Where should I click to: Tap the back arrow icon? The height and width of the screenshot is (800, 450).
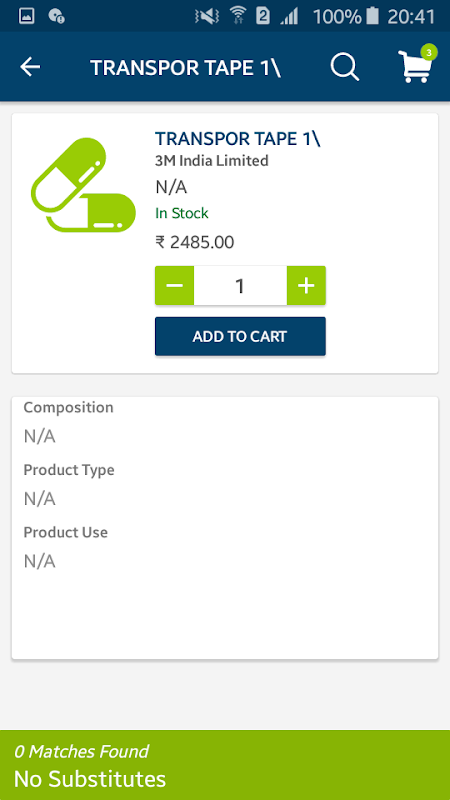30,67
